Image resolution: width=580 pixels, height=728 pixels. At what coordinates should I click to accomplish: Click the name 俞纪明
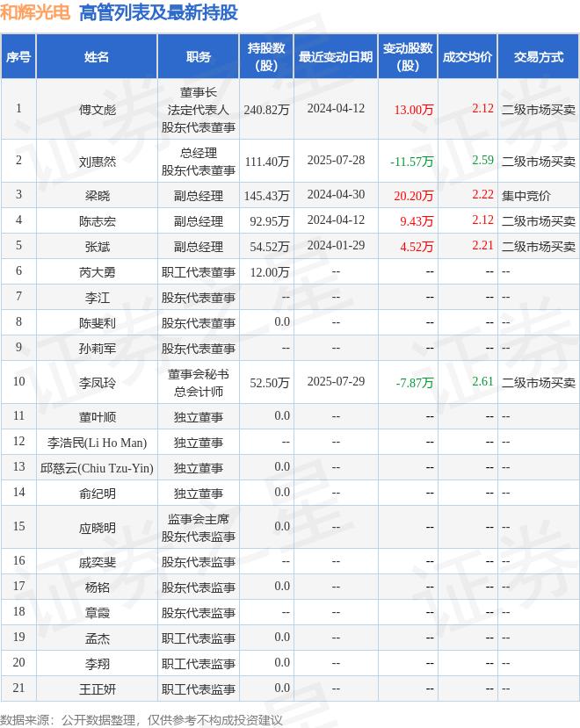pyautogui.click(x=98, y=494)
